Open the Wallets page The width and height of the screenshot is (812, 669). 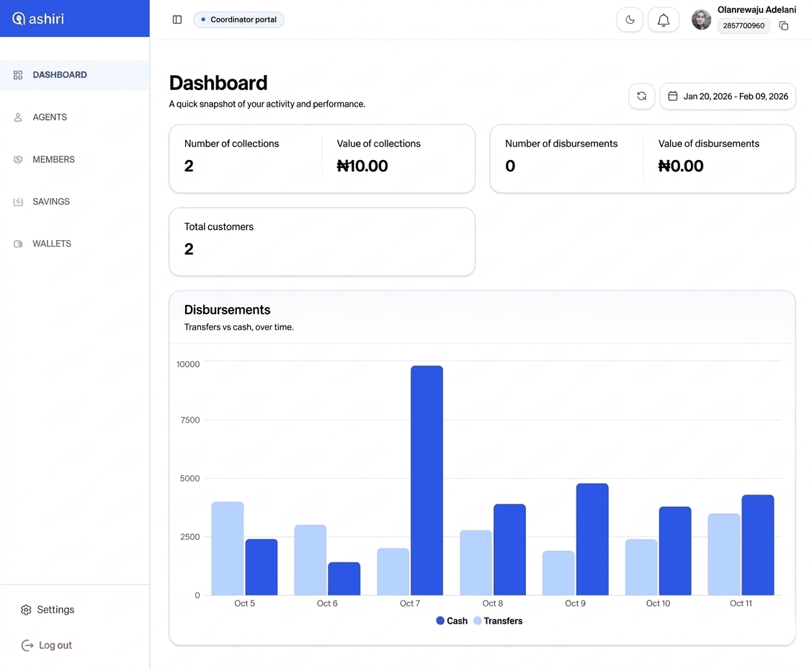pos(75,244)
